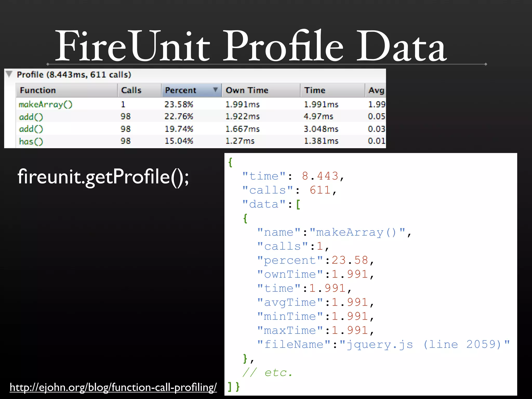This screenshot has height=399, width=532.
Task: Click the Percent column header
Action: (x=181, y=90)
